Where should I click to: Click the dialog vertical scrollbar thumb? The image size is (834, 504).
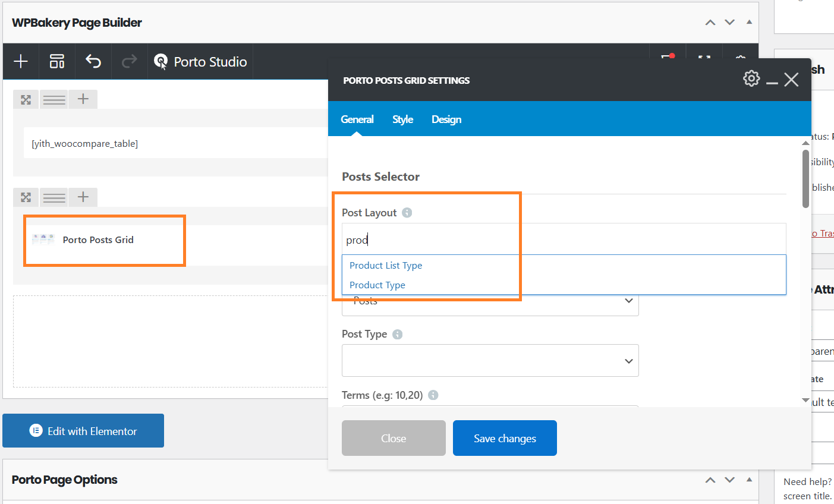tap(806, 179)
